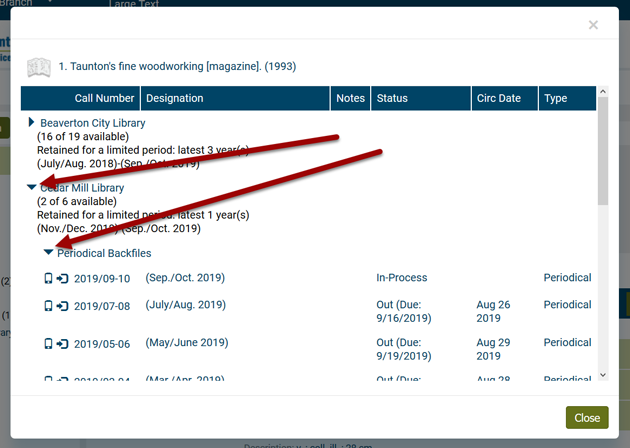Click Periodical type in the Sep./Oct. 2019 row
The height and width of the screenshot is (448, 630).
[x=567, y=278]
